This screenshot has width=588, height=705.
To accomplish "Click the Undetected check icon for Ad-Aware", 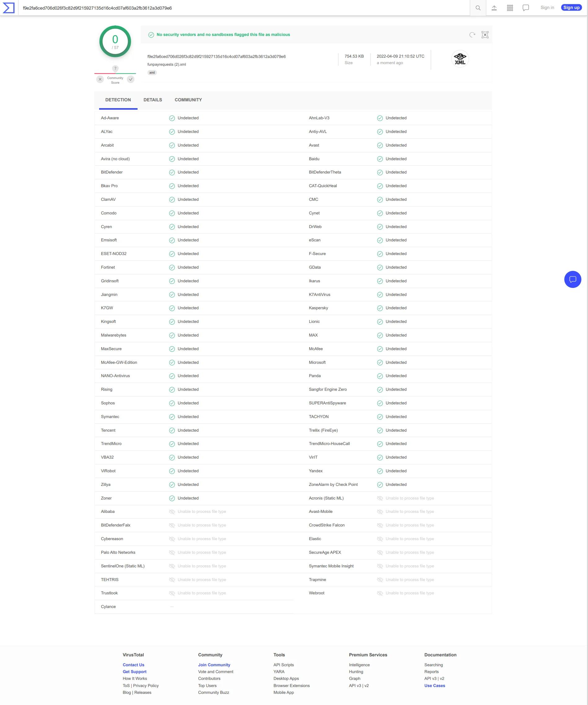I will [x=172, y=118].
